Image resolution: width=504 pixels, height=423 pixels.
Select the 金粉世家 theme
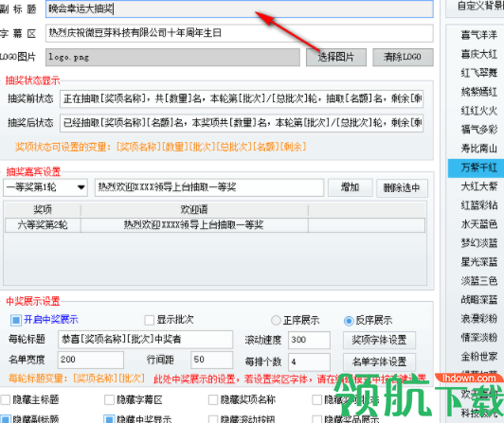point(479,357)
